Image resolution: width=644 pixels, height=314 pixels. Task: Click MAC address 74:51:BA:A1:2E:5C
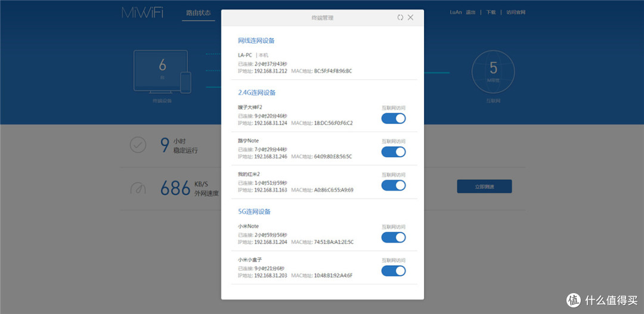tap(333, 242)
